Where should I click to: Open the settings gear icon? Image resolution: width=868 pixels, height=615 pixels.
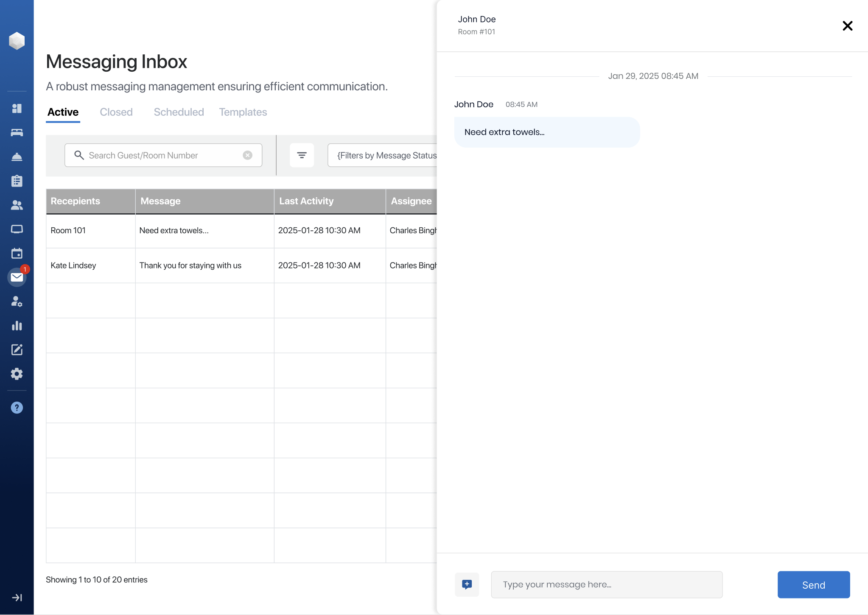[17, 374]
